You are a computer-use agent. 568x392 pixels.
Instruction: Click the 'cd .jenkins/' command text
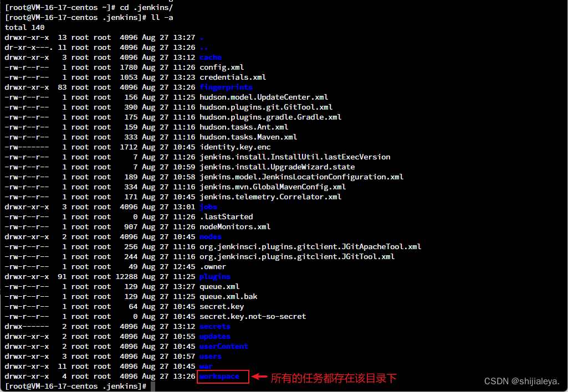click(147, 7)
